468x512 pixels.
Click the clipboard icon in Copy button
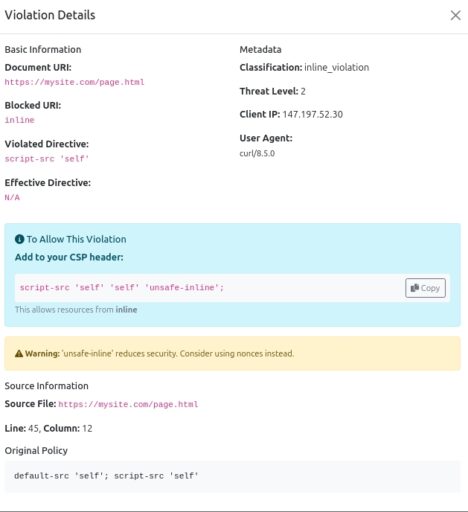tap(415, 288)
